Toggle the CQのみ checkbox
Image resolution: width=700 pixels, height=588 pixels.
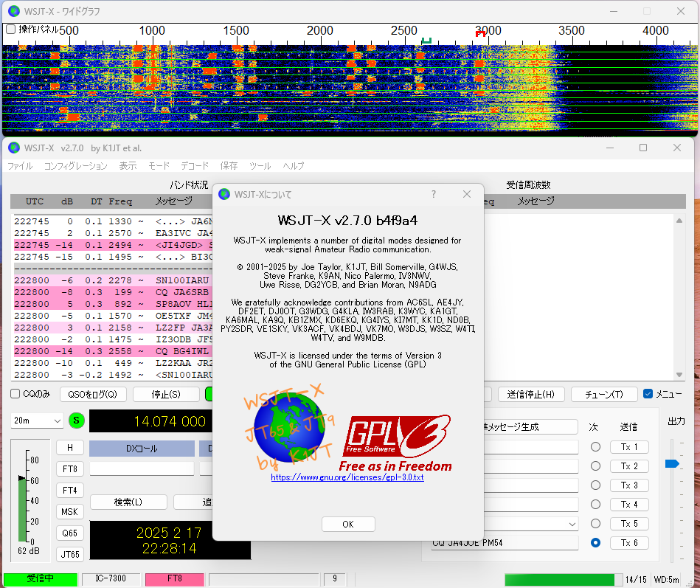[x=15, y=394]
